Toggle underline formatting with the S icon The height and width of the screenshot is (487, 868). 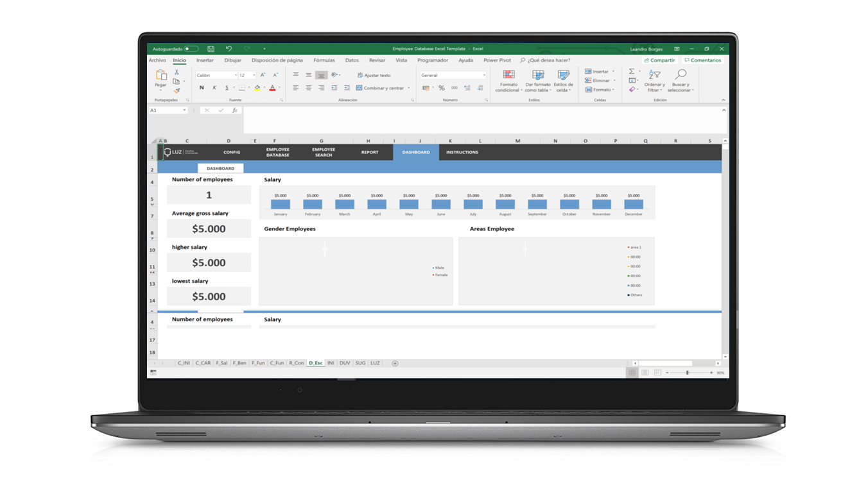click(227, 88)
